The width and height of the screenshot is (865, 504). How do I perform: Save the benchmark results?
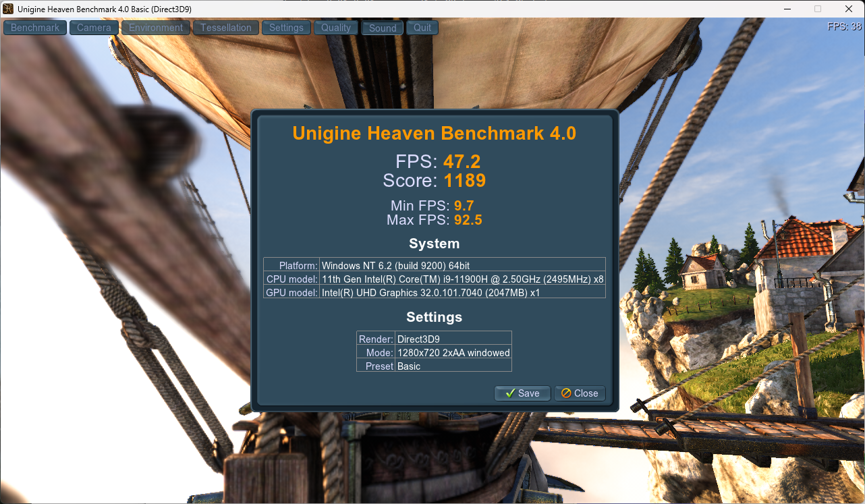(522, 393)
